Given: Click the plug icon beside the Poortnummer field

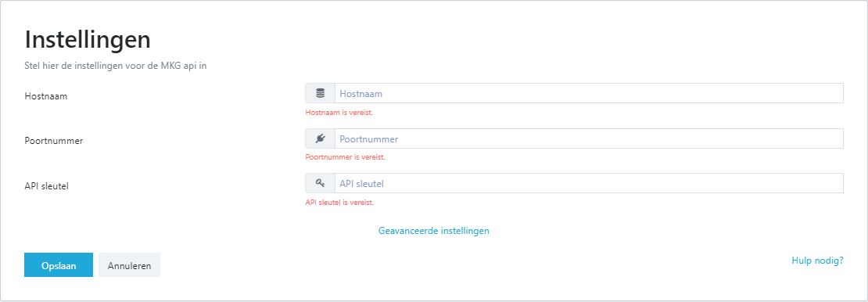Looking at the screenshot, I should 320,138.
